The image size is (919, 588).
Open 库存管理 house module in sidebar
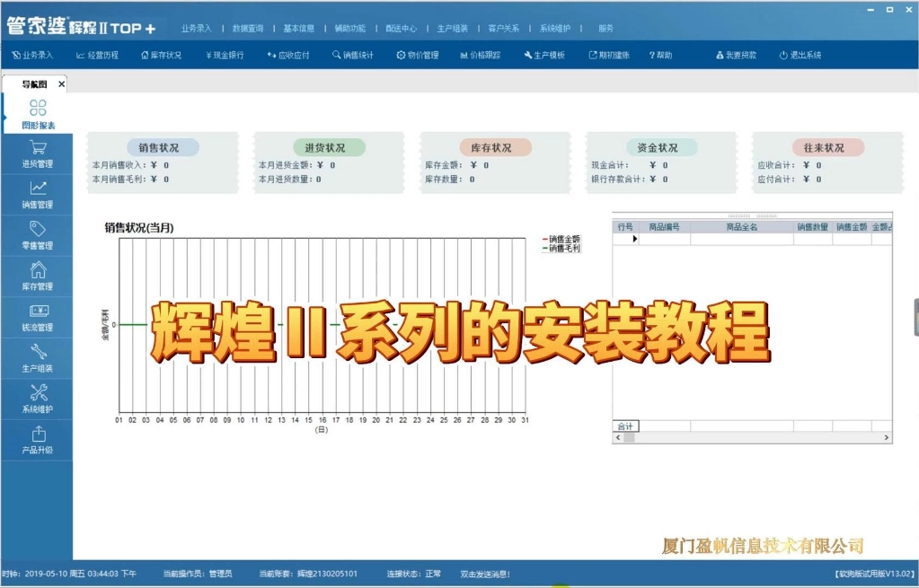(x=38, y=277)
